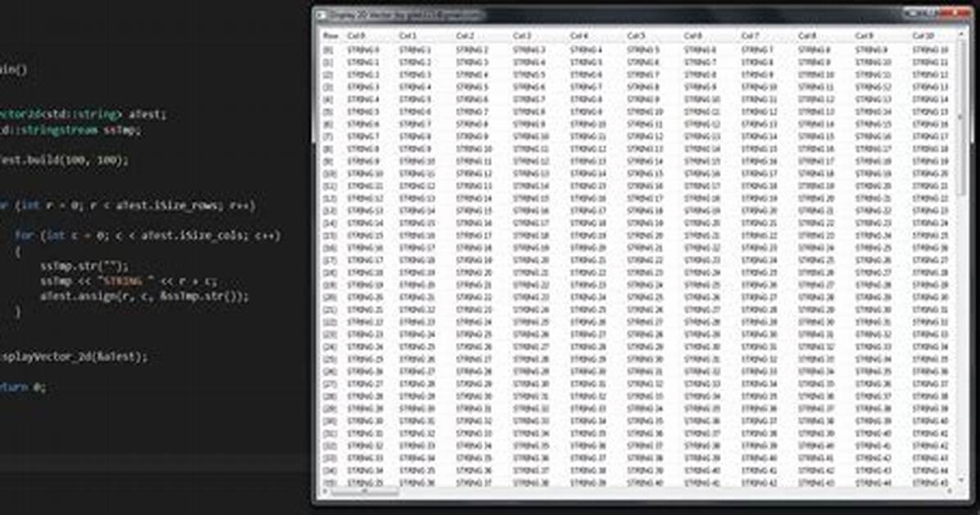
Task: Click the Col 4 column header
Action: tap(578, 36)
